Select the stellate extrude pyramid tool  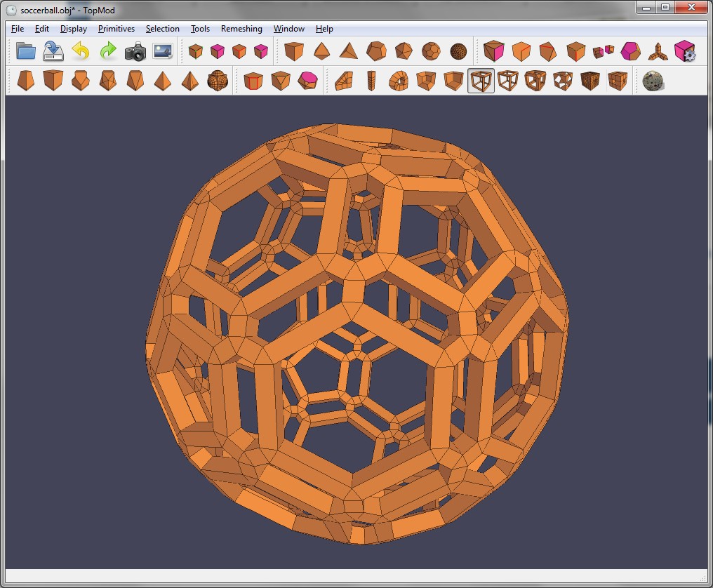click(163, 81)
